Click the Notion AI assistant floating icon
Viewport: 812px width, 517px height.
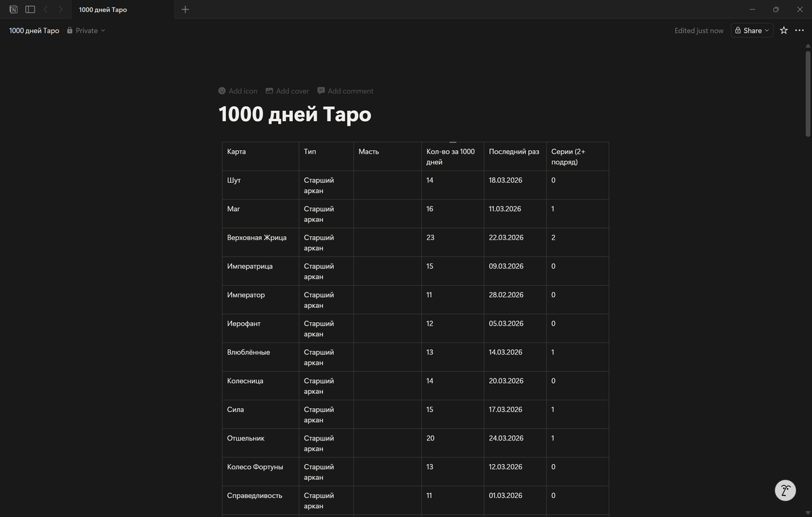785,491
